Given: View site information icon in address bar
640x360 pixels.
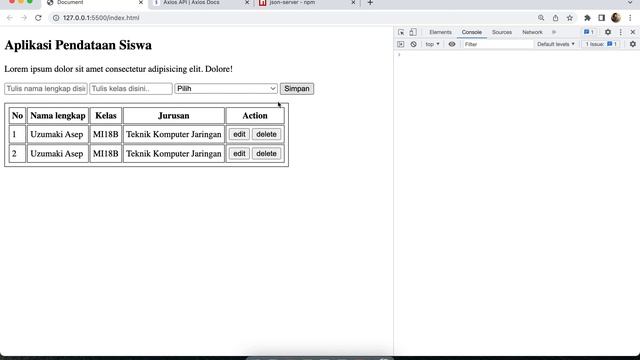Looking at the screenshot, I should tap(56, 18).
